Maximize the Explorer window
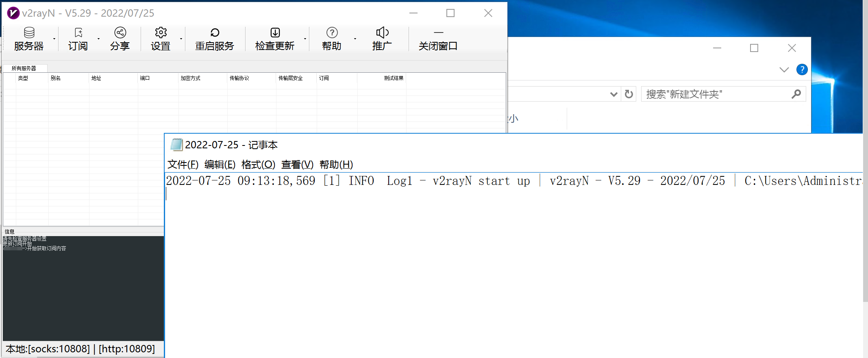Image resolution: width=868 pixels, height=358 pixels. point(754,48)
